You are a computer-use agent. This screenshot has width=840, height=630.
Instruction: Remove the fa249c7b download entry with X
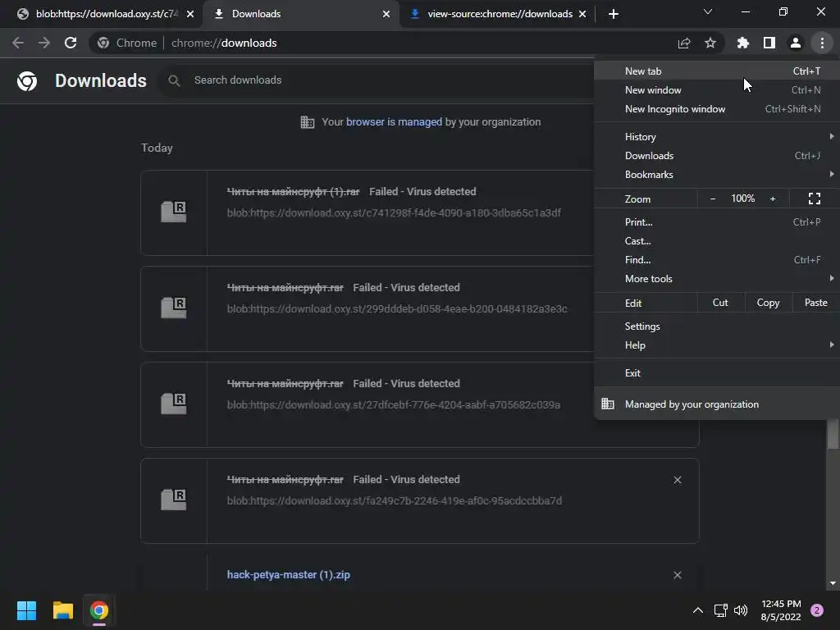click(678, 480)
